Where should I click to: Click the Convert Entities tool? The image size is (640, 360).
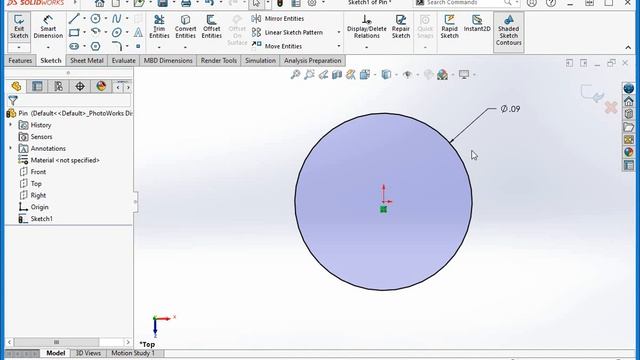(185, 27)
